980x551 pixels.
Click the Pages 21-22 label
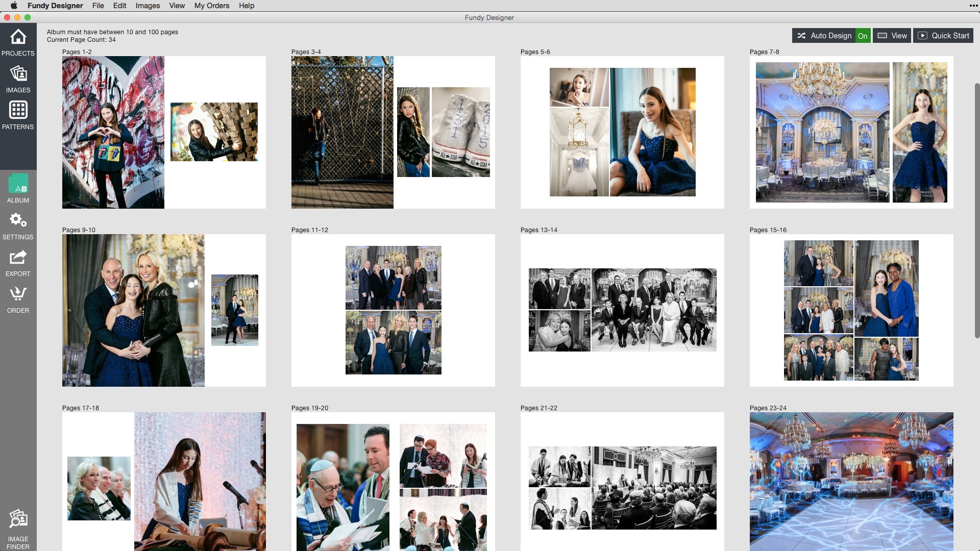coord(539,408)
